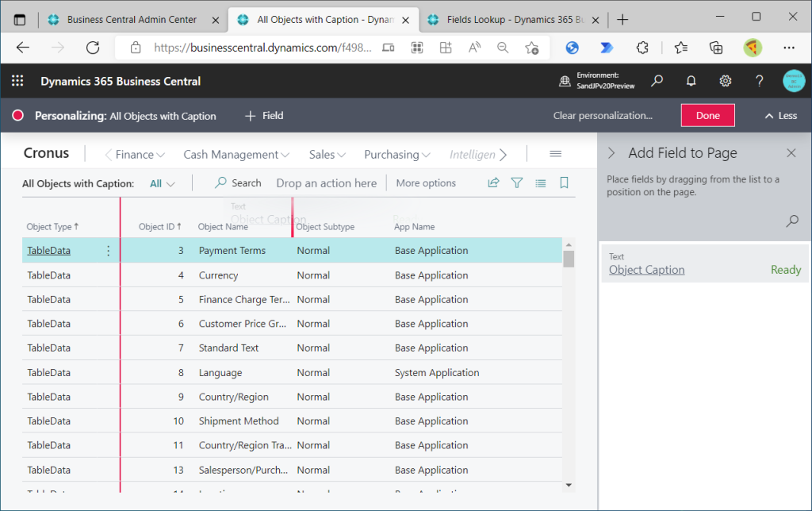The image size is (812, 511).
Task: Expand the Finance menu
Action: tap(140, 155)
